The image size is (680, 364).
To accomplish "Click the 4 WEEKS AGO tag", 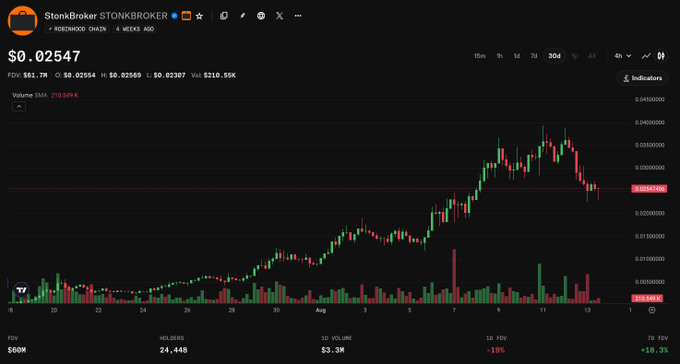I will point(134,29).
